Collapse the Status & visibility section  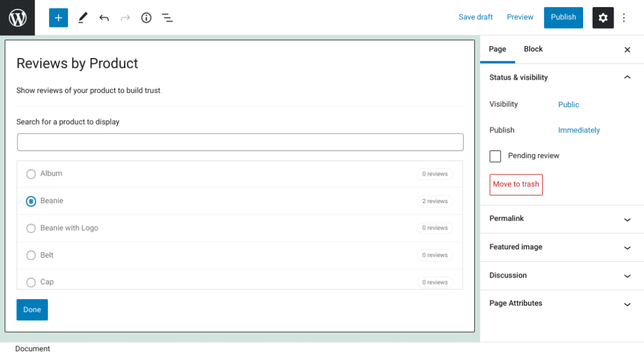[x=627, y=77]
